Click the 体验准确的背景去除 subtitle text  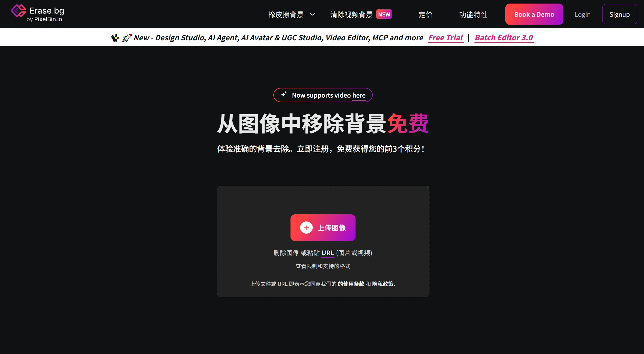click(x=321, y=149)
